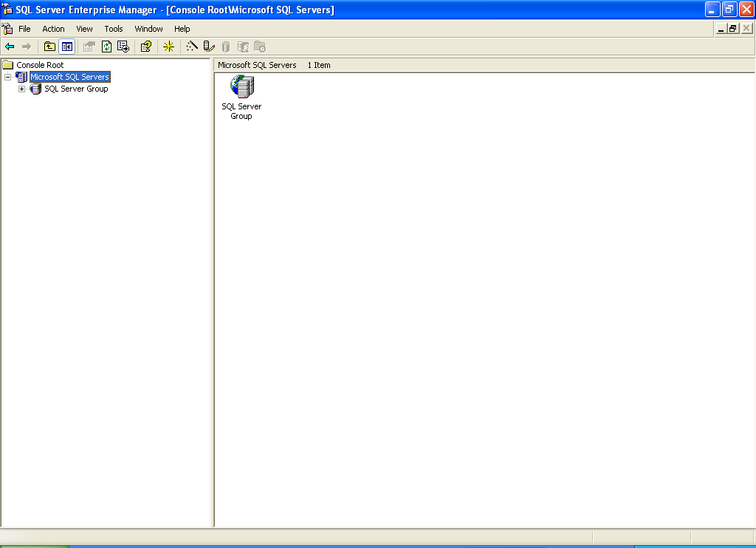Click 'Microsoft SQL Servers' pane header text
The height and width of the screenshot is (548, 756).
coord(257,65)
